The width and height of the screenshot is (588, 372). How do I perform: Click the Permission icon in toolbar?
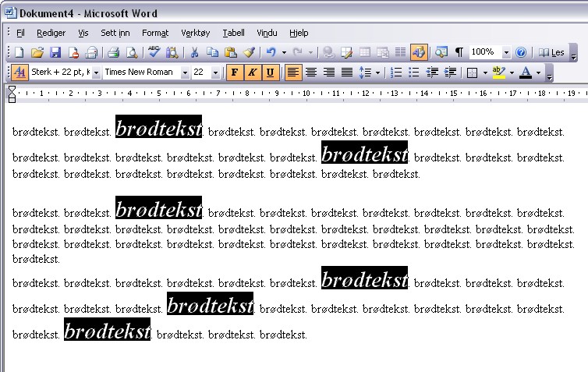73,52
